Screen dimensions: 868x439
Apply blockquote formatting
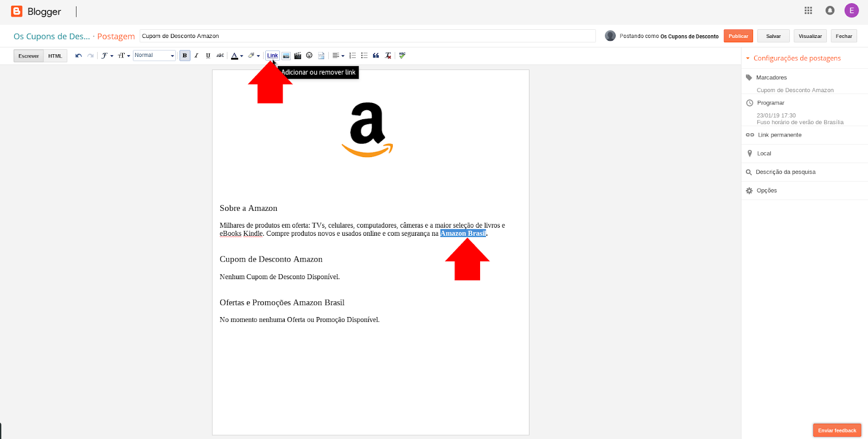376,56
